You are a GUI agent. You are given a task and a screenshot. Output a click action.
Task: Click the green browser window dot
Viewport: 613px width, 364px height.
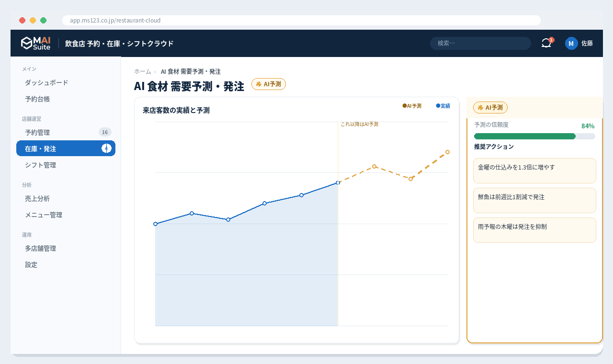tap(43, 20)
